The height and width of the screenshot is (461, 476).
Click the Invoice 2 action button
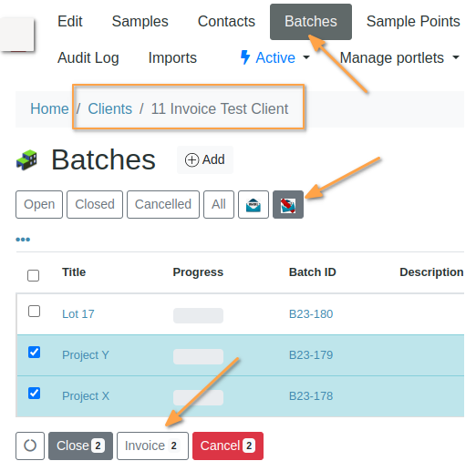click(152, 446)
